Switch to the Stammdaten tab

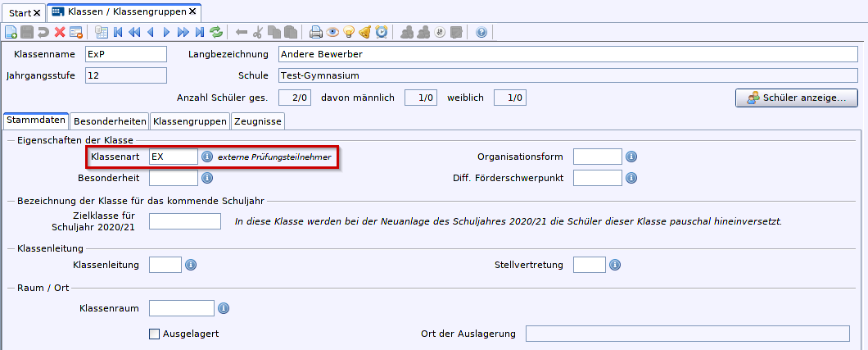point(36,120)
